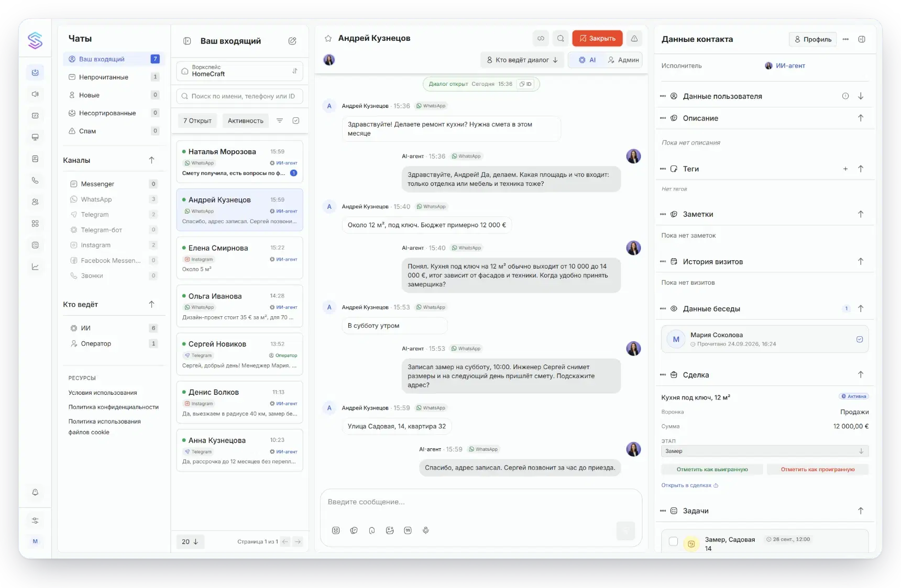Switch dialog handler to AI
The height and width of the screenshot is (588, 901).
587,60
